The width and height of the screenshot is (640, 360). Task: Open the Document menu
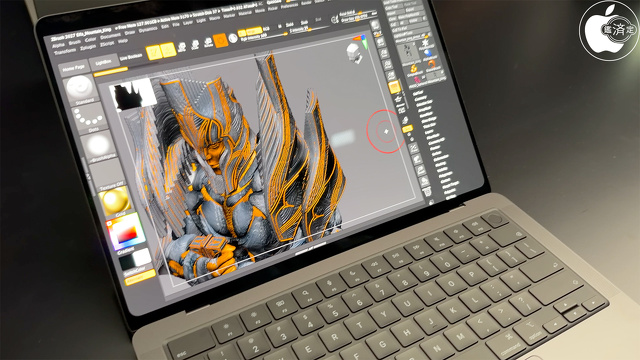(110, 37)
